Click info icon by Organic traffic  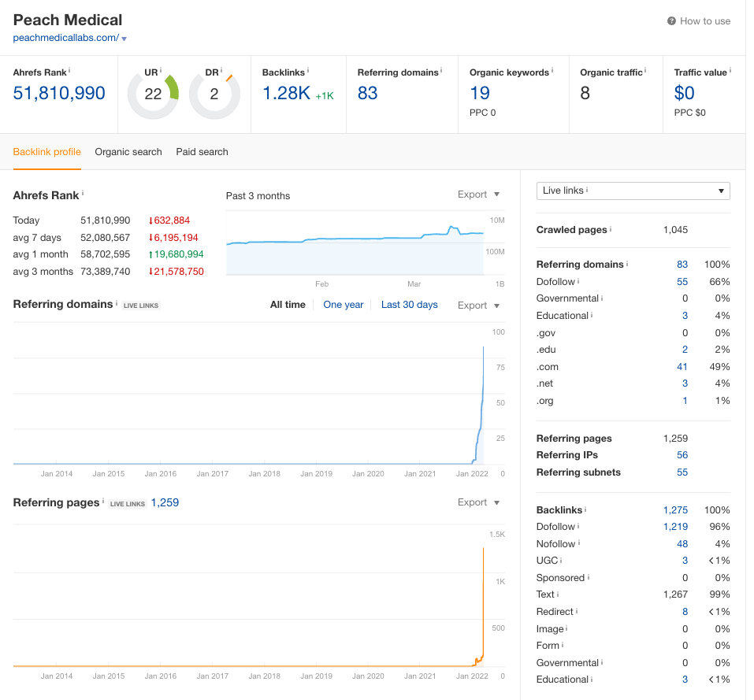645,71
